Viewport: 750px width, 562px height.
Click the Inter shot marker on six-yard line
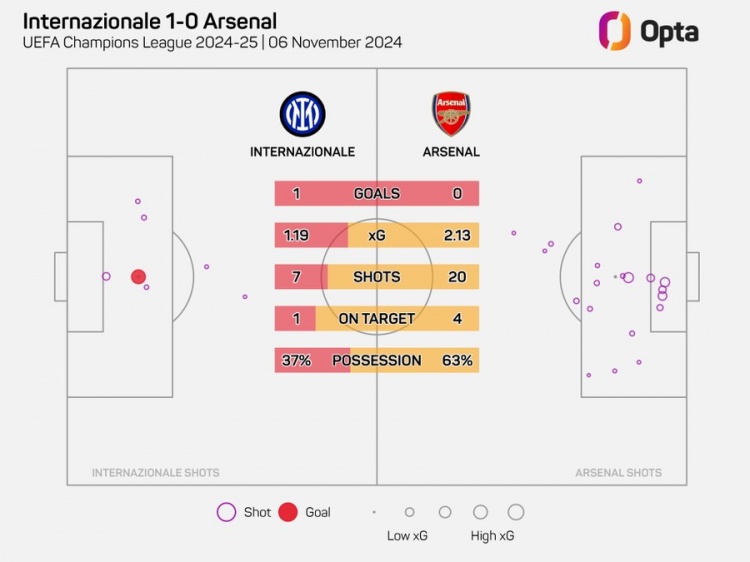(x=106, y=276)
